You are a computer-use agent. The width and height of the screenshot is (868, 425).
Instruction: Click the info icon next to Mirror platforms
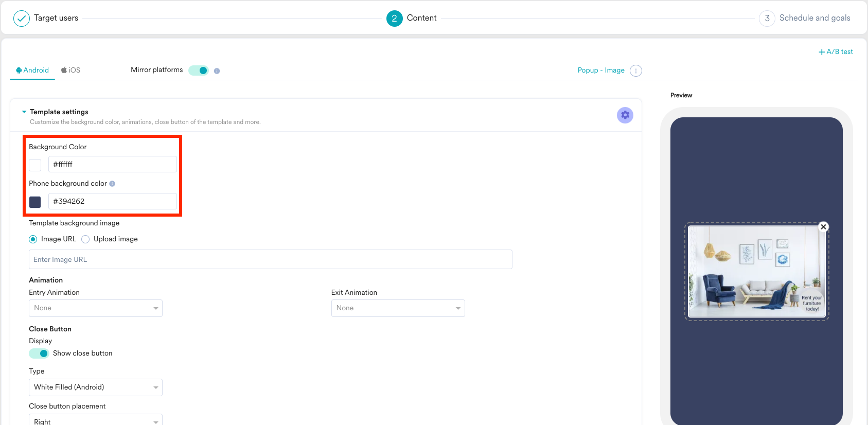click(x=217, y=71)
